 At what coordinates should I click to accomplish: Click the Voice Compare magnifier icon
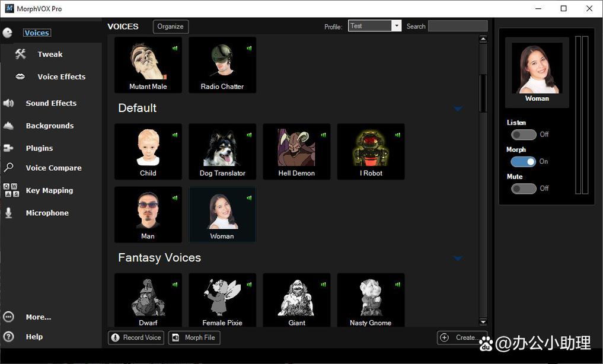8,168
